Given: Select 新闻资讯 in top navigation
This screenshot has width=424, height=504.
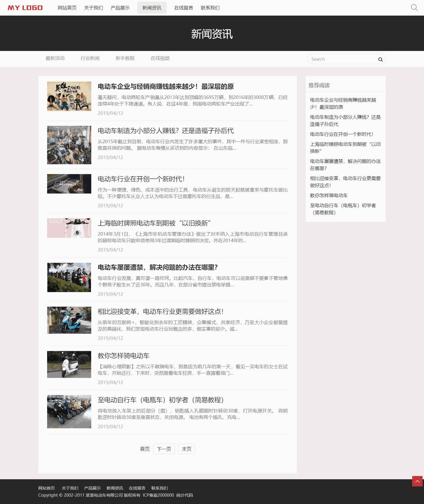Looking at the screenshot, I should [x=152, y=8].
